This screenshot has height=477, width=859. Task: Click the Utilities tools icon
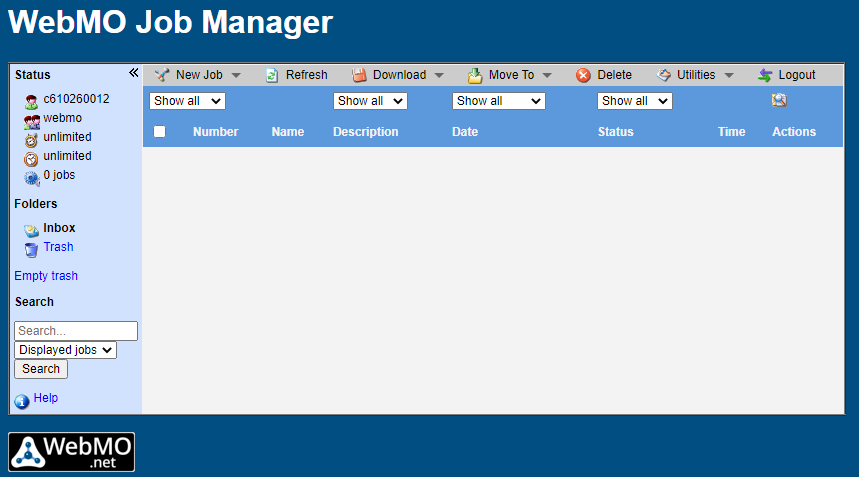tap(663, 75)
